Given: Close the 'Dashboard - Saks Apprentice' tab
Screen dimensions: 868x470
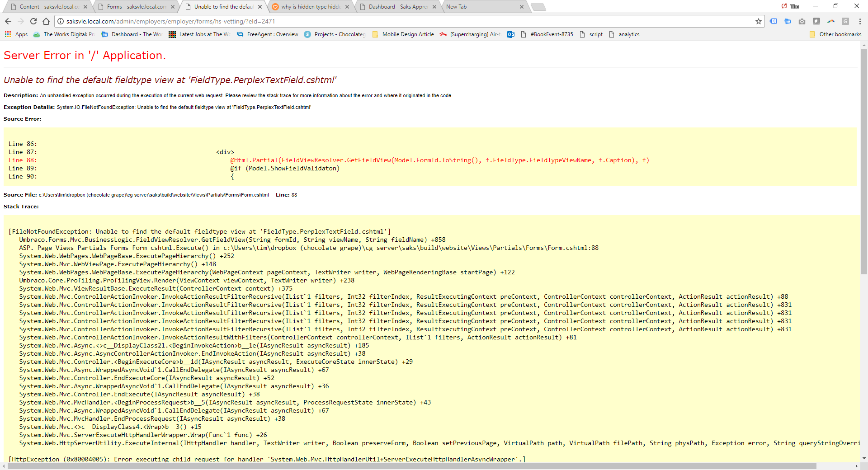Looking at the screenshot, I should coord(434,7).
